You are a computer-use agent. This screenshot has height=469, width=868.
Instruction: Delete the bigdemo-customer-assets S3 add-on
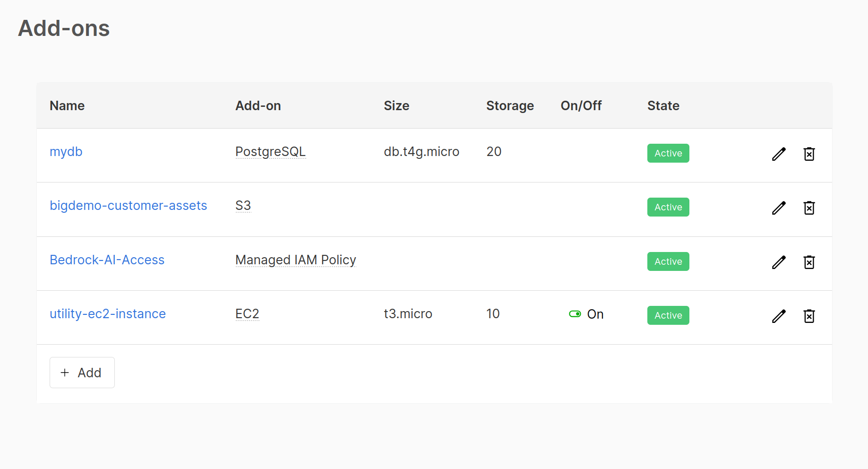click(809, 208)
